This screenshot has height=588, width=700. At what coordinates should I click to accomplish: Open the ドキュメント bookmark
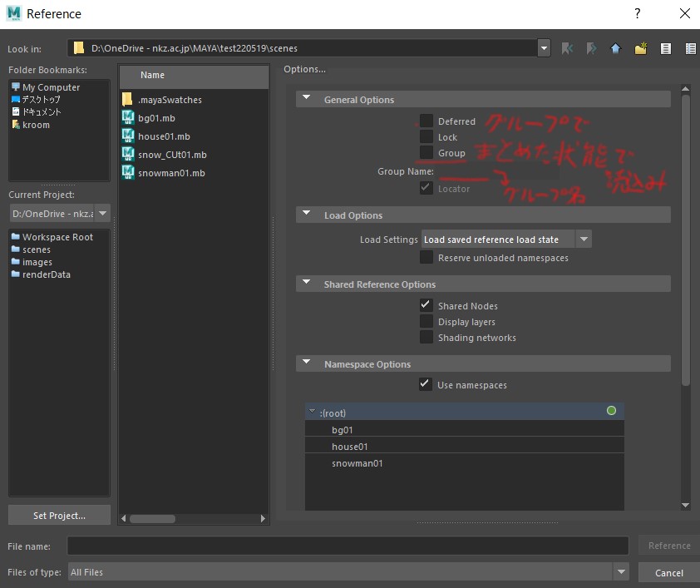(x=36, y=111)
